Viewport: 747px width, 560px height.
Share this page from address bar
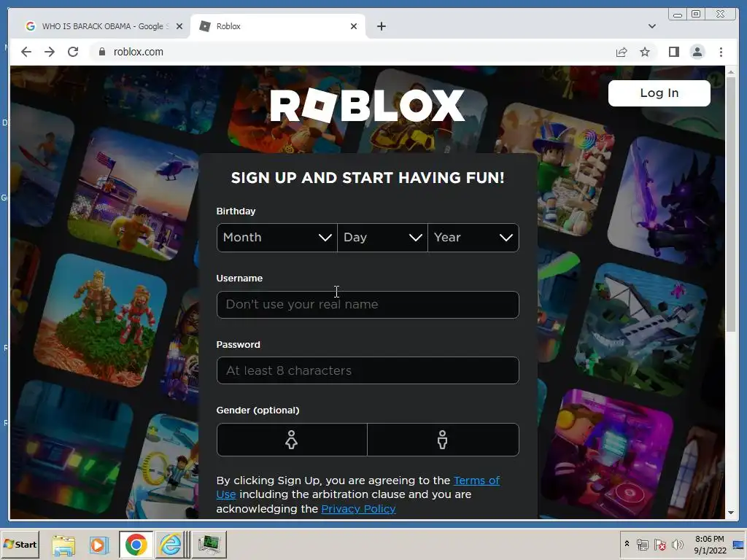coord(622,52)
